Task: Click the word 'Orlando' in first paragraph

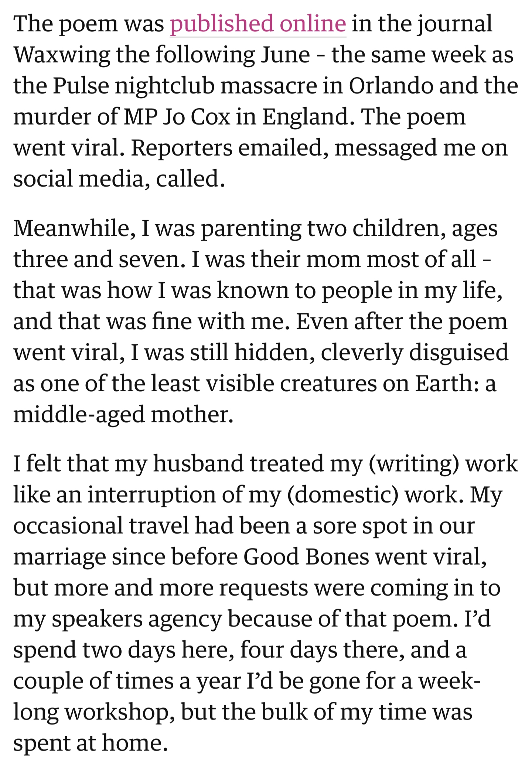Action: (x=391, y=86)
